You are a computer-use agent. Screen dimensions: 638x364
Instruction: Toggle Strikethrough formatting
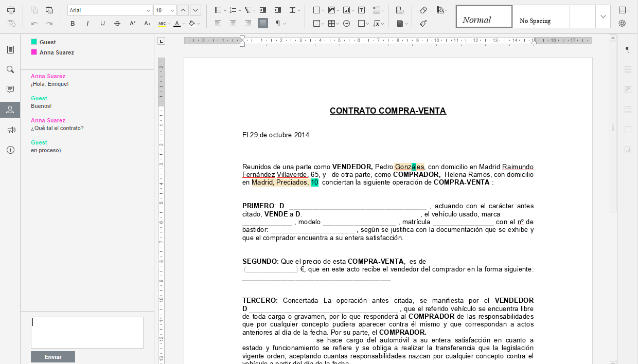117,24
